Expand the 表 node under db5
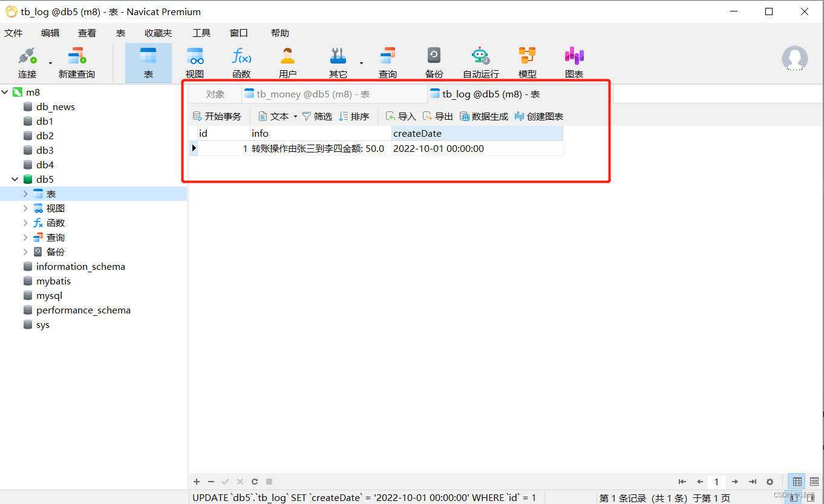This screenshot has width=824, height=504. pos(25,194)
